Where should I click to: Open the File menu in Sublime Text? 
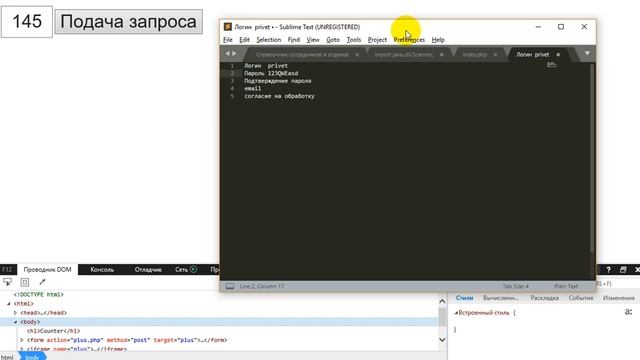pyautogui.click(x=228, y=40)
